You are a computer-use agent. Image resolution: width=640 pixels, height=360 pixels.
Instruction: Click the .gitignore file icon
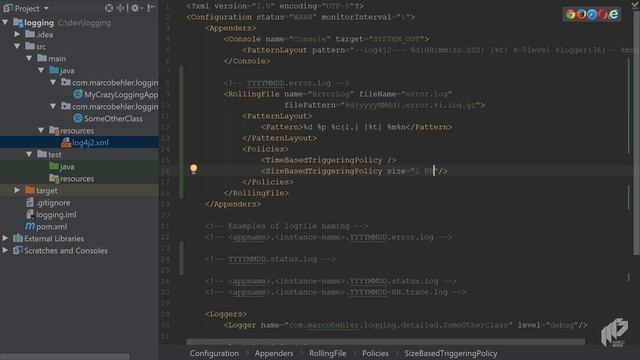tap(30, 202)
